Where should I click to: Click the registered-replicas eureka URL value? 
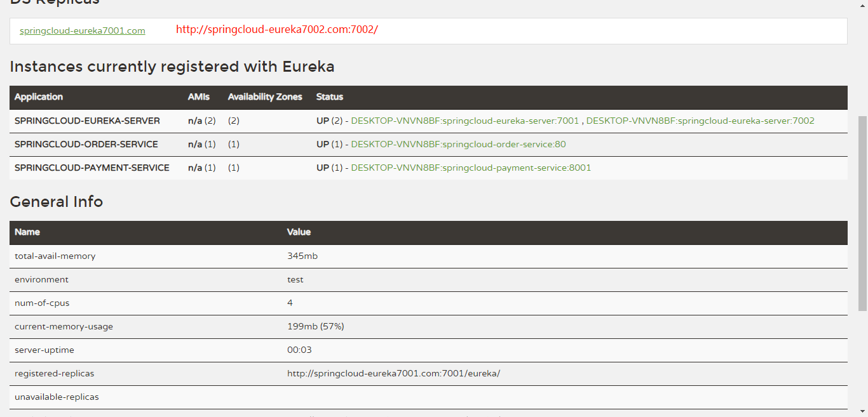pos(395,373)
